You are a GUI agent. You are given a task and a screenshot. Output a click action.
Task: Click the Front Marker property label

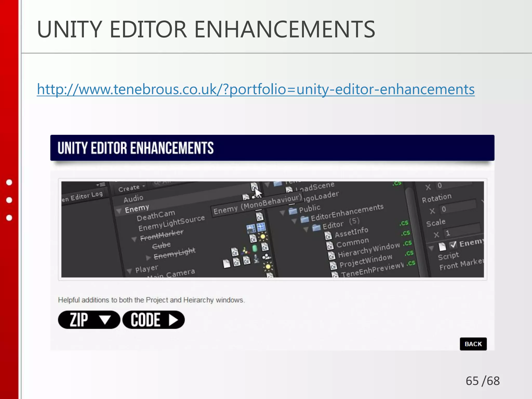[461, 264]
